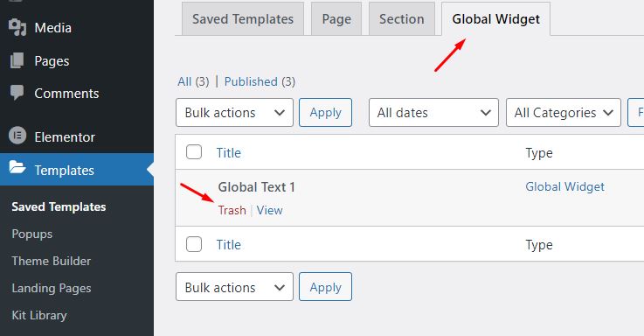The width and height of the screenshot is (644, 336).
Task: Click bottom Apply button
Action: point(325,287)
